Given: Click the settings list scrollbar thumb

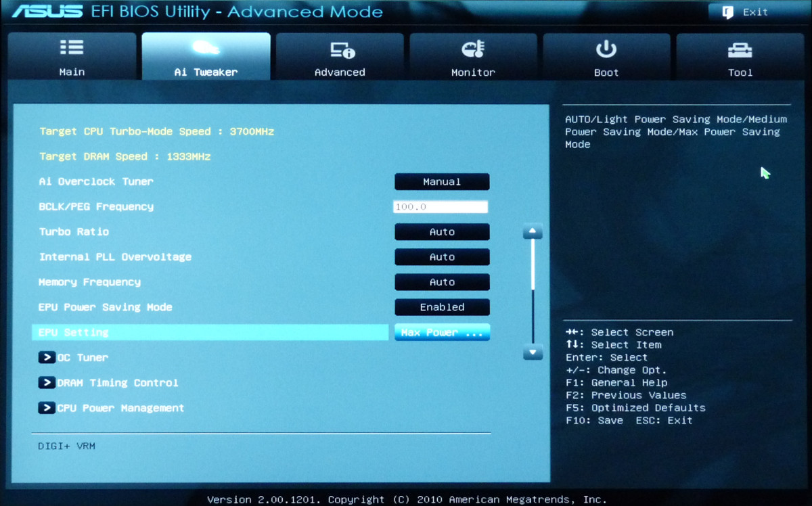Looking at the screenshot, I should click(533, 264).
